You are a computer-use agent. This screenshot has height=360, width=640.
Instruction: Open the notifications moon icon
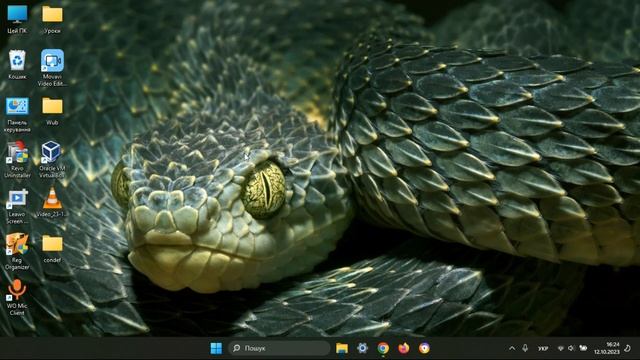pos(627,348)
